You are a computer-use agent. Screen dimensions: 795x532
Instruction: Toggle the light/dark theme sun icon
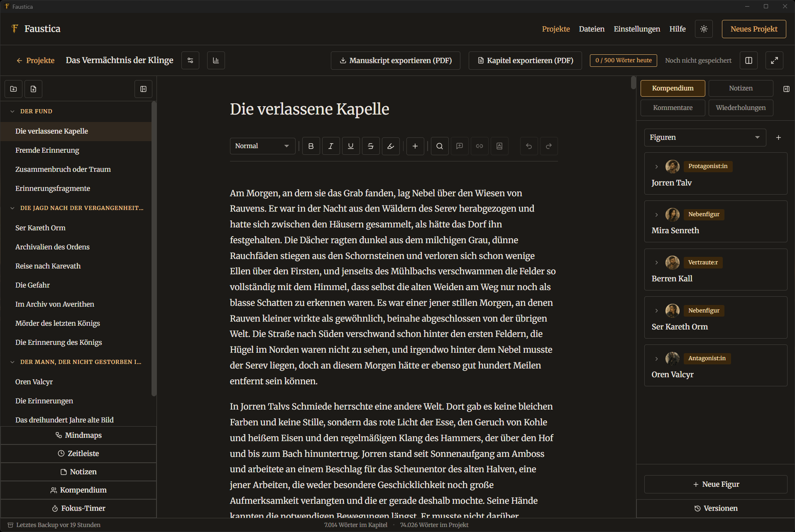tap(704, 29)
